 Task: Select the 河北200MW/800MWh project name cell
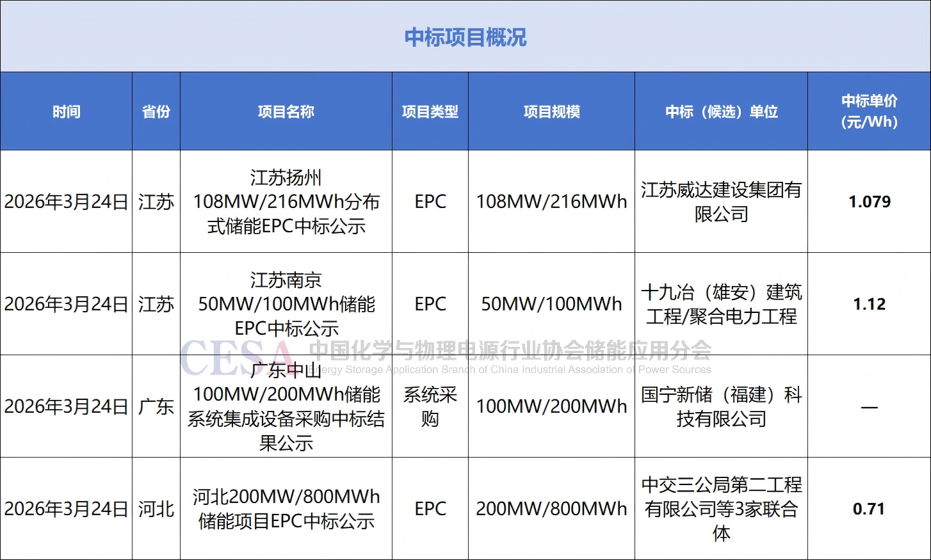pos(286,509)
